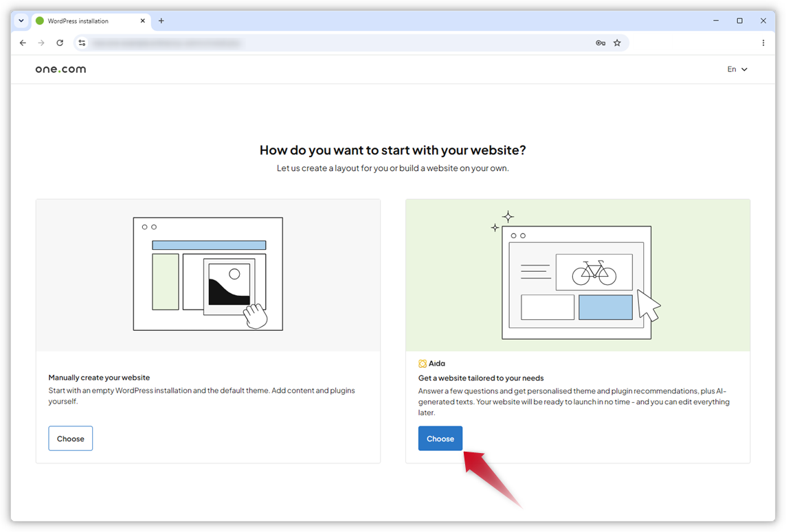Viewport: 786px width, 532px height.
Task: Click the 'How do you want to start' heading
Action: coord(393,150)
